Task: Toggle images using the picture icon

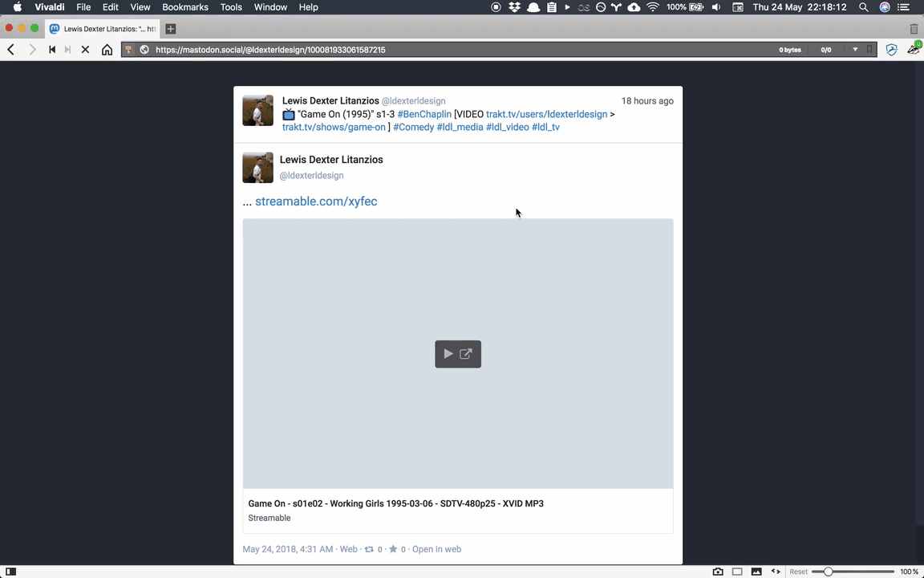Action: [756, 572]
